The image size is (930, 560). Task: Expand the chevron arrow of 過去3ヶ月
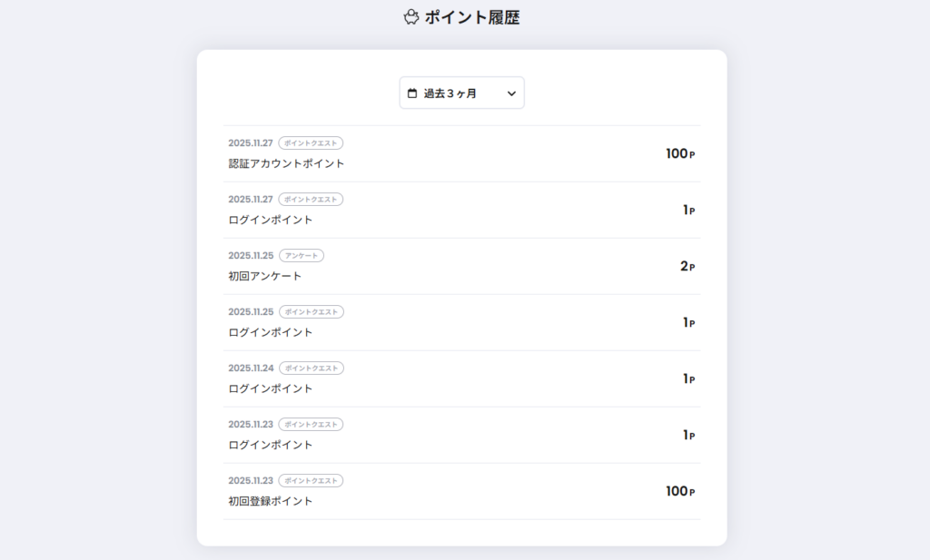511,93
